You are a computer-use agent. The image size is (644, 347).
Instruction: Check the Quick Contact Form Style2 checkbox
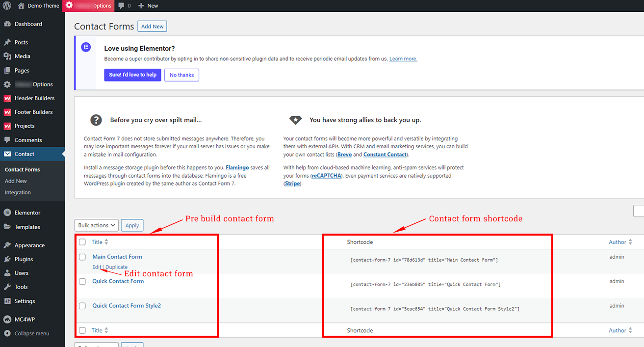click(x=82, y=306)
